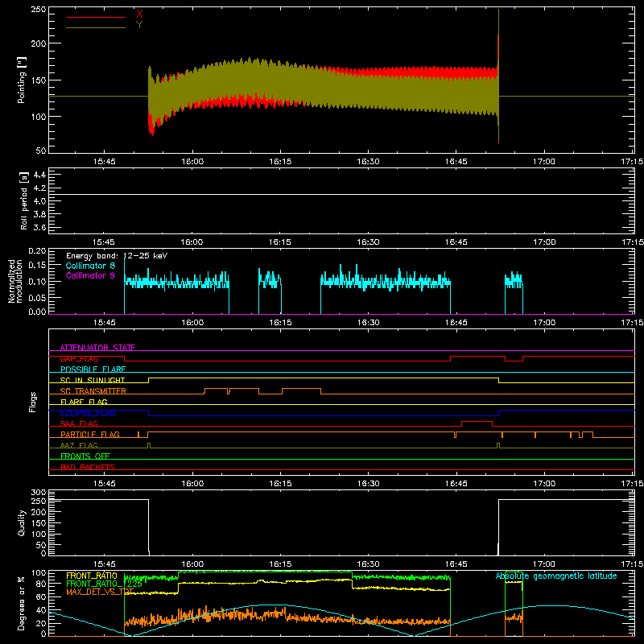Click the 'Flags' vertical axis title
The image size is (644, 644).
click(x=33, y=402)
